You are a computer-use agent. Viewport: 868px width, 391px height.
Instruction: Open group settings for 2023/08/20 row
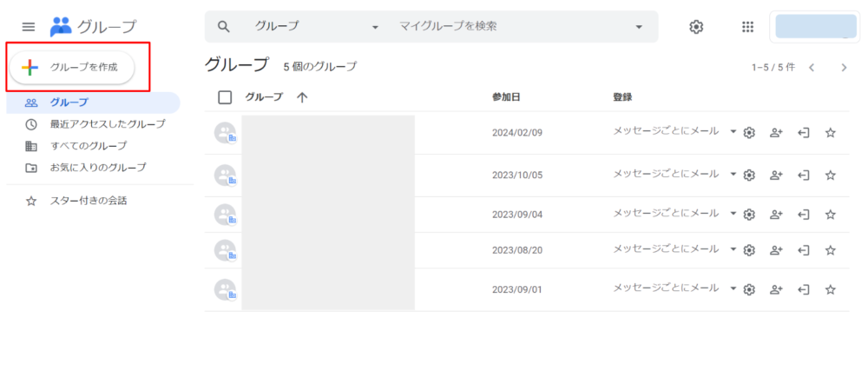pos(749,250)
